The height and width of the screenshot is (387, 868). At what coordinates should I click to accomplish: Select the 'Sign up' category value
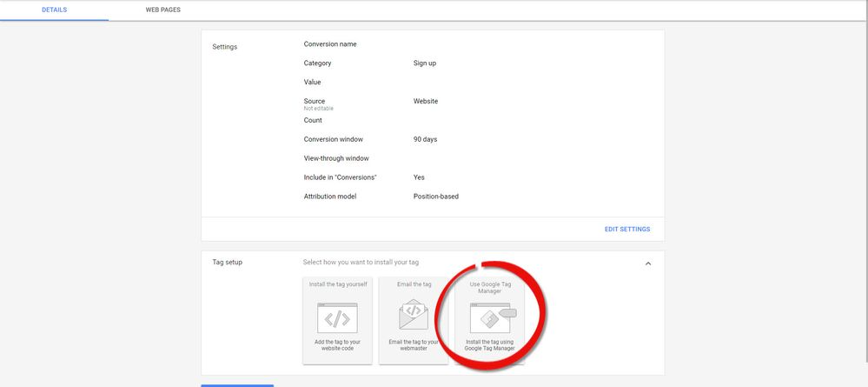pyautogui.click(x=425, y=63)
